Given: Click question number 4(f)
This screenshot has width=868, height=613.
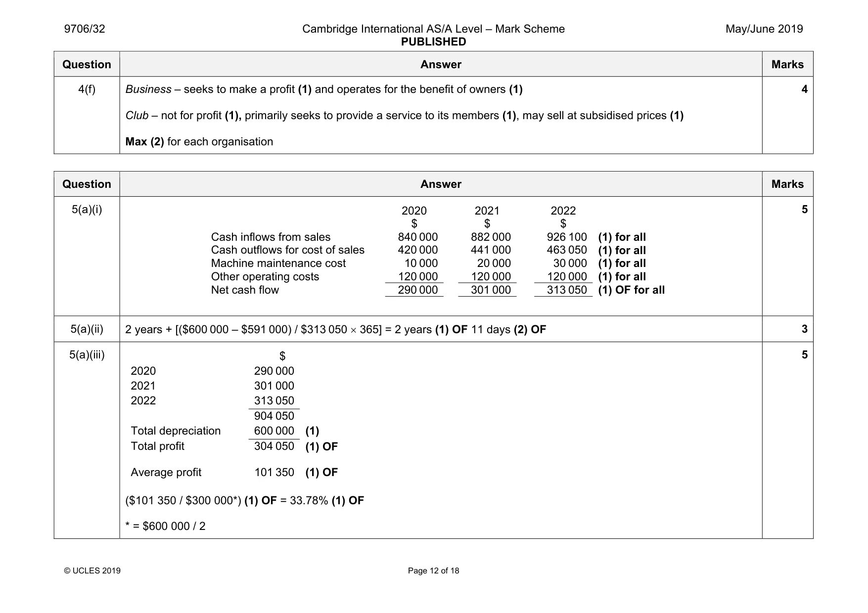Looking at the screenshot, I should [x=87, y=89].
